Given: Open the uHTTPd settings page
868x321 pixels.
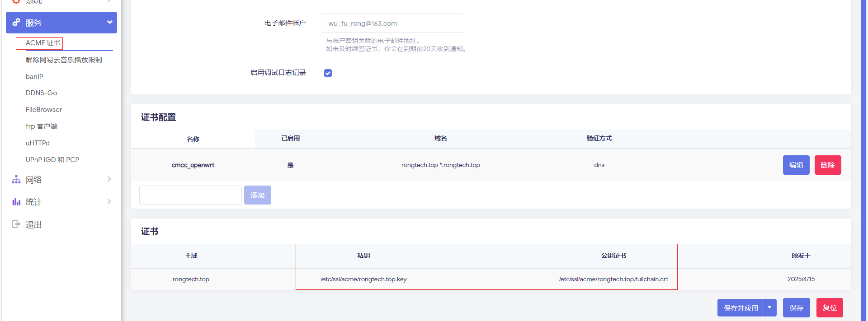Looking at the screenshot, I should pos(38,143).
